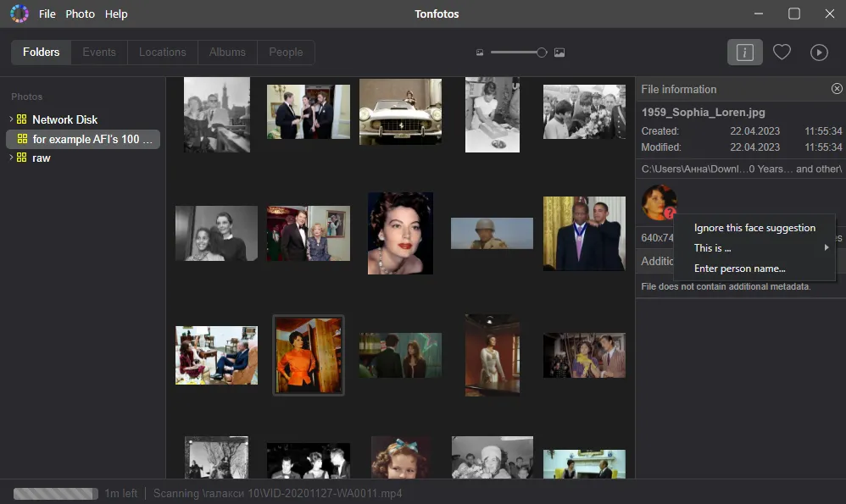Click the Modified time 11:55:34 value
This screenshot has height=504, width=846.
click(x=823, y=147)
